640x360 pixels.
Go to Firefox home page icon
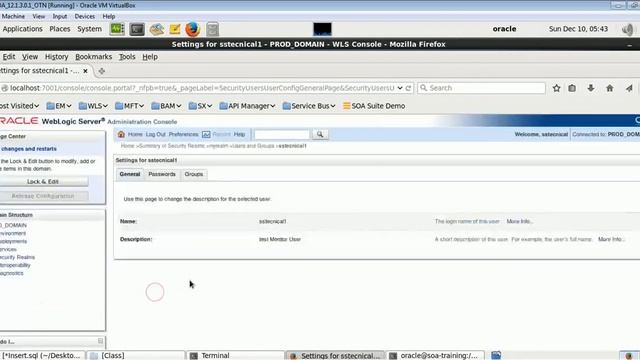pos(609,88)
